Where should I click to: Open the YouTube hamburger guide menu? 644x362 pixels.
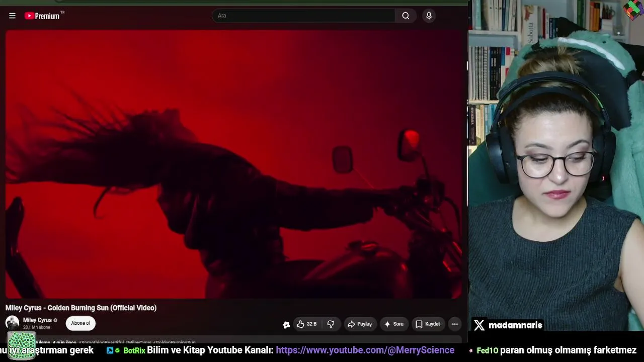12,16
